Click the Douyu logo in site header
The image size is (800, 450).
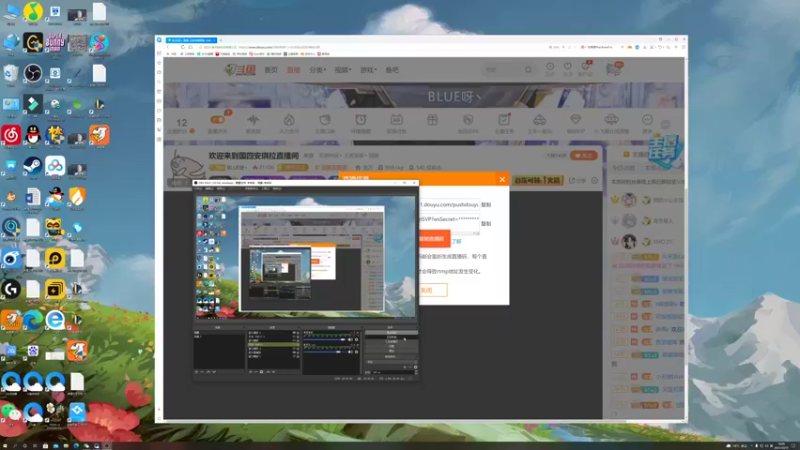pyautogui.click(x=240, y=70)
